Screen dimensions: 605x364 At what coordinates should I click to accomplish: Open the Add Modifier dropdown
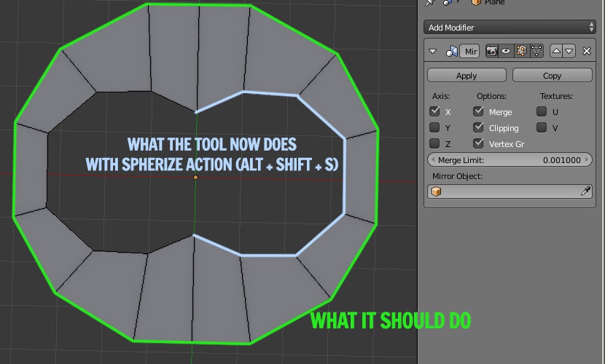pos(510,28)
